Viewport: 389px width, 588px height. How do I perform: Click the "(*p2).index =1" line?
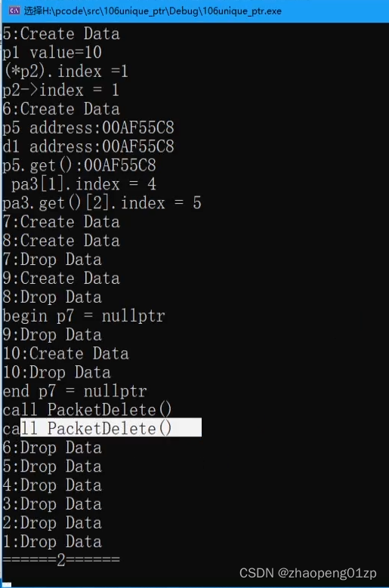point(65,71)
